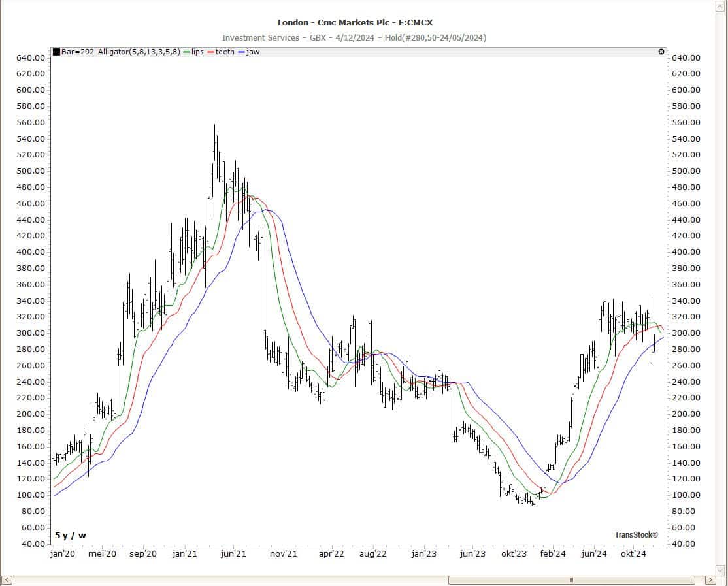Click the black bar-style icon in the legend
This screenshot has height=586, width=728.
coord(56,52)
